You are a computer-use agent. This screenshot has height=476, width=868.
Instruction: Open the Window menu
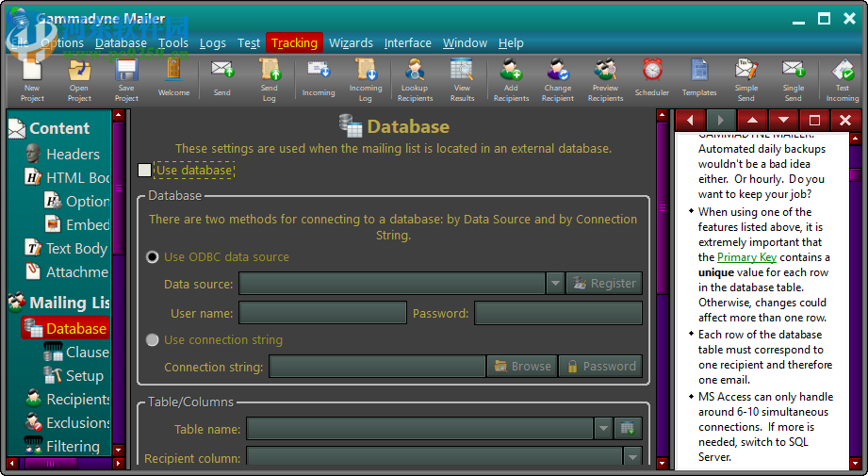click(x=465, y=43)
